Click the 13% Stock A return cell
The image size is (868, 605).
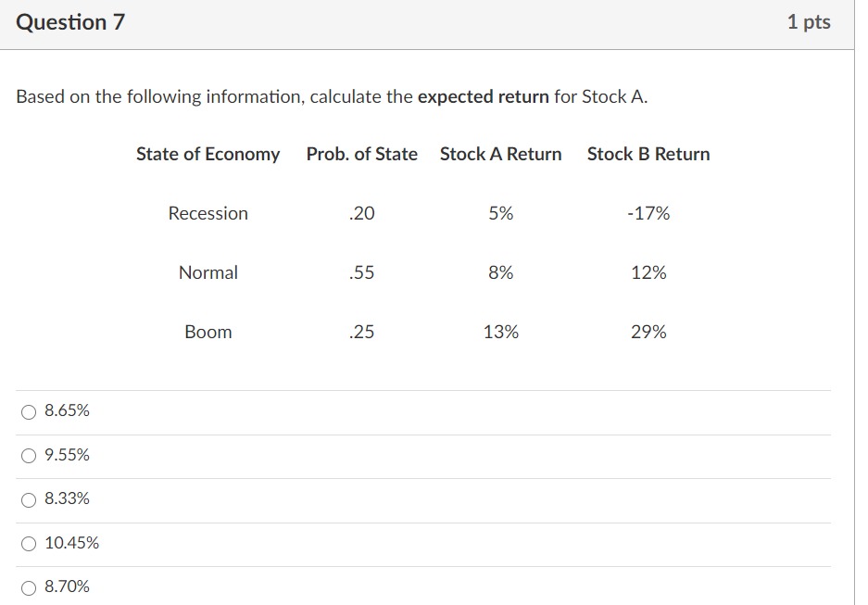[x=500, y=333]
